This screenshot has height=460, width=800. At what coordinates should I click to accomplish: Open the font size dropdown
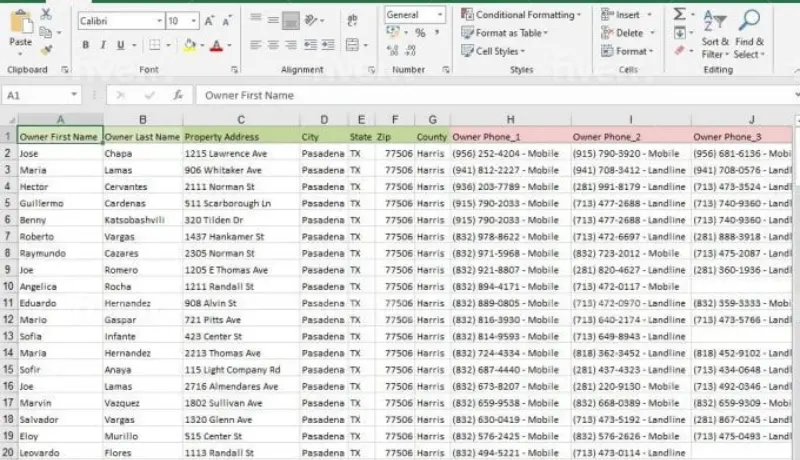pyautogui.click(x=194, y=21)
